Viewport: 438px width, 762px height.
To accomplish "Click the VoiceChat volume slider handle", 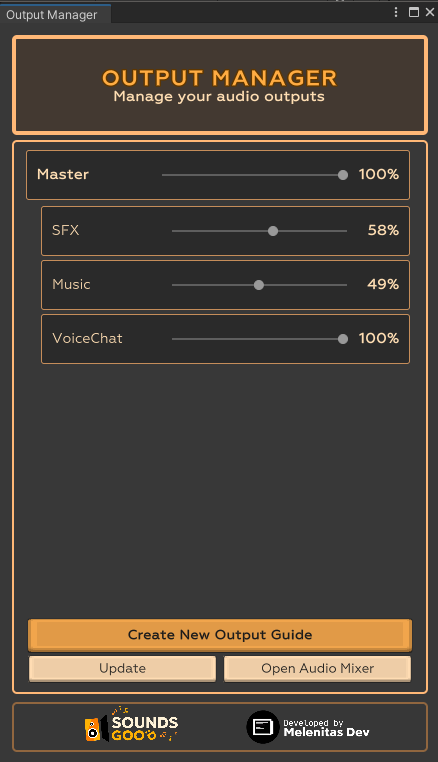I will 343,339.
